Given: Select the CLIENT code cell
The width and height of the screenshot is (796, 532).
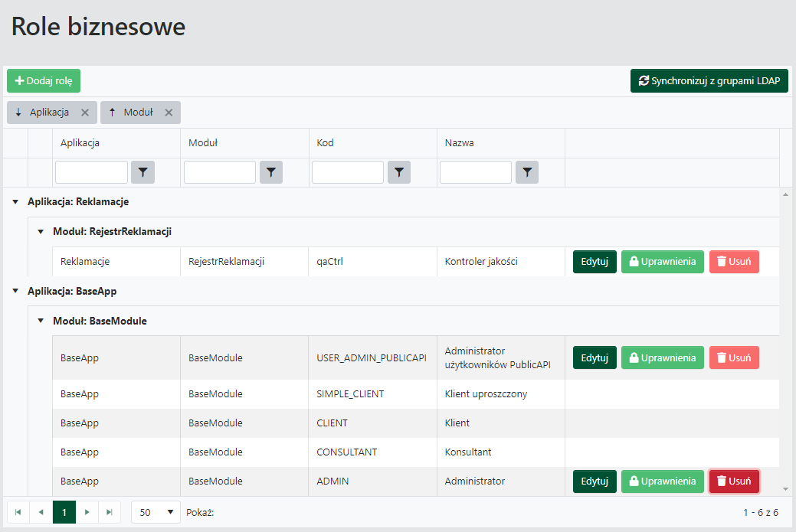Looking at the screenshot, I should [372, 423].
